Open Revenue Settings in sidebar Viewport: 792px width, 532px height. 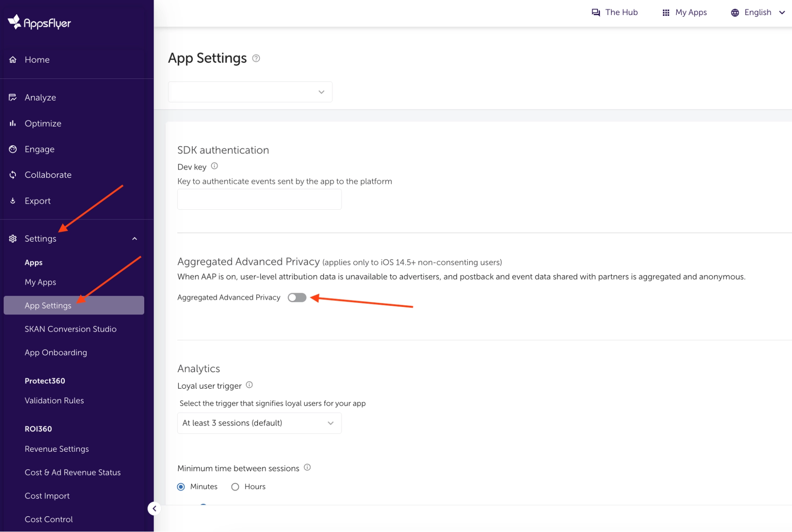pyautogui.click(x=57, y=449)
